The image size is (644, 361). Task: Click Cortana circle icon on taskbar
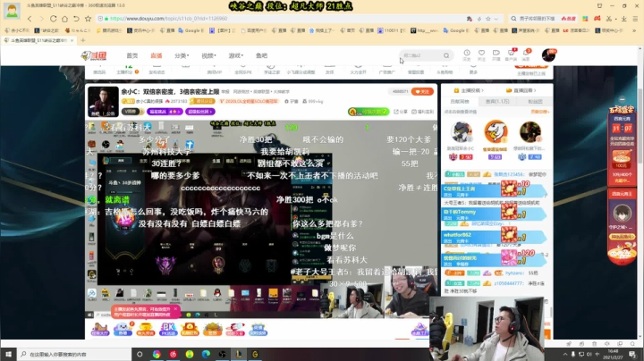pyautogui.click(x=140, y=354)
